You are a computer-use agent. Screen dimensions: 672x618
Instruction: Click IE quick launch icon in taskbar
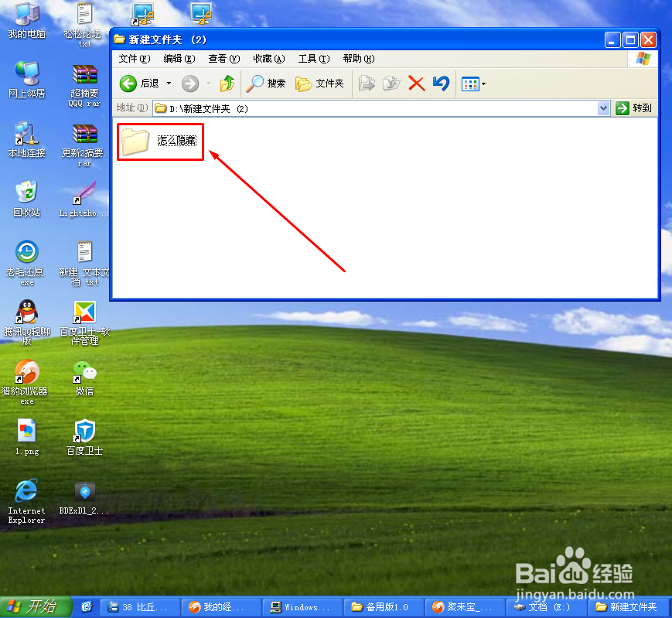(87, 607)
